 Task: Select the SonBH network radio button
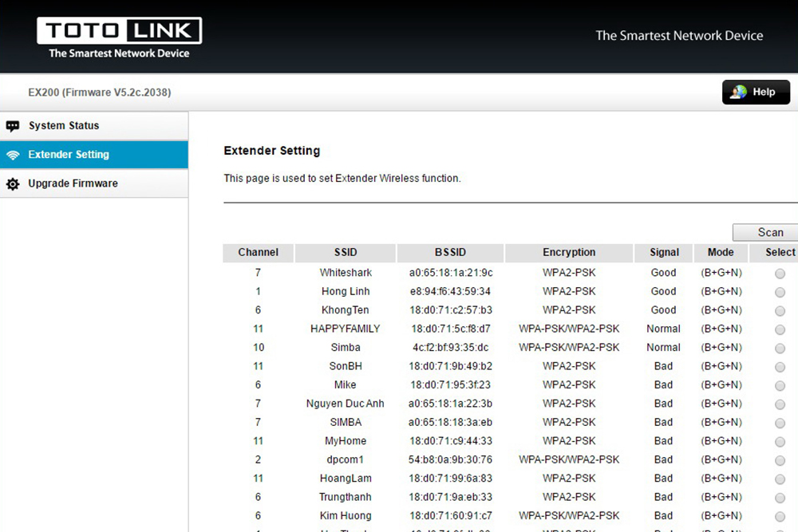[780, 367]
